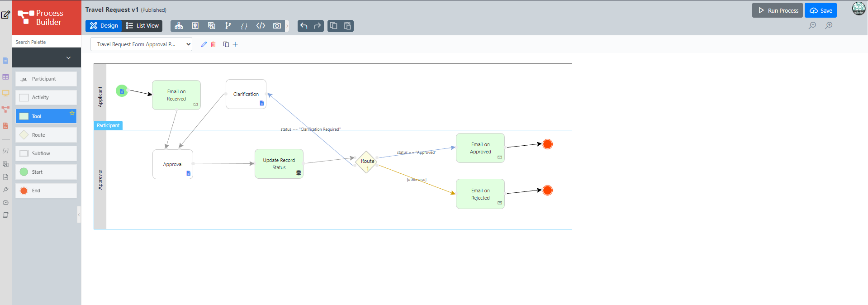868x305 pixels.
Task: Switch to the List View tab
Action: click(142, 26)
